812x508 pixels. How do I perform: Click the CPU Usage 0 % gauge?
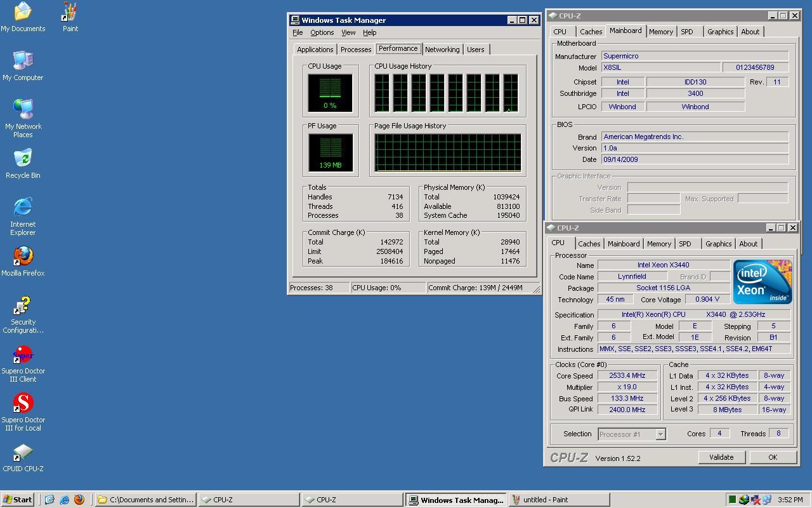330,93
